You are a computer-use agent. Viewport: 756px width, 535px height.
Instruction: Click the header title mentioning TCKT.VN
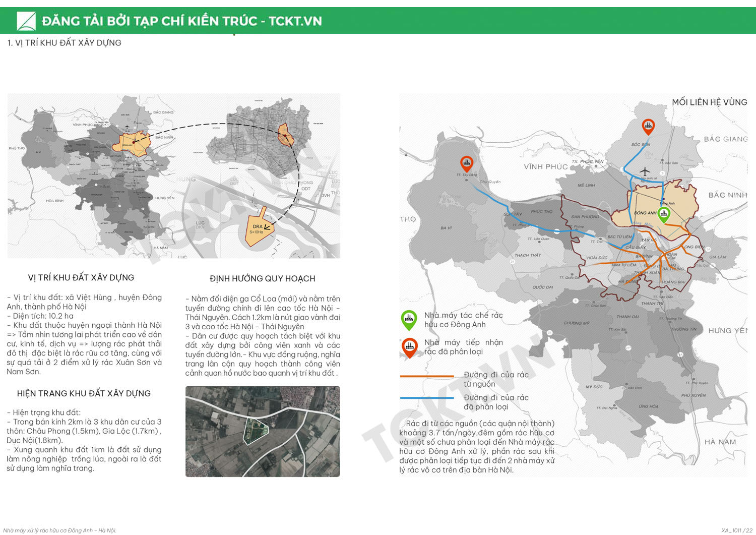pos(181,21)
